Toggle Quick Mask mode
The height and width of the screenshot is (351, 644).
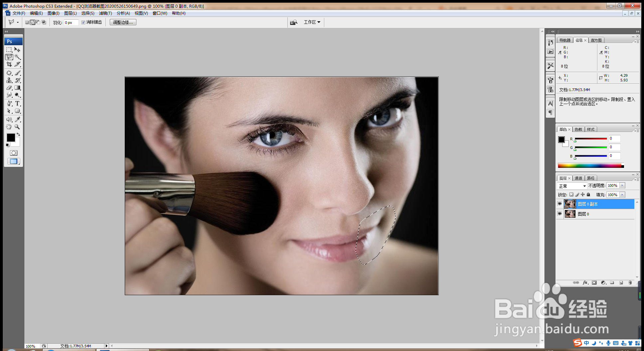14,153
